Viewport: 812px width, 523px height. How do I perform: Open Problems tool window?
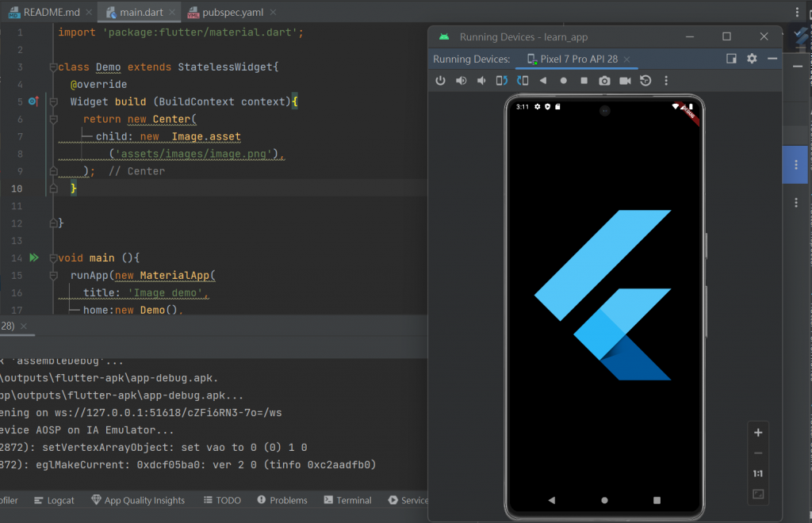[282, 500]
